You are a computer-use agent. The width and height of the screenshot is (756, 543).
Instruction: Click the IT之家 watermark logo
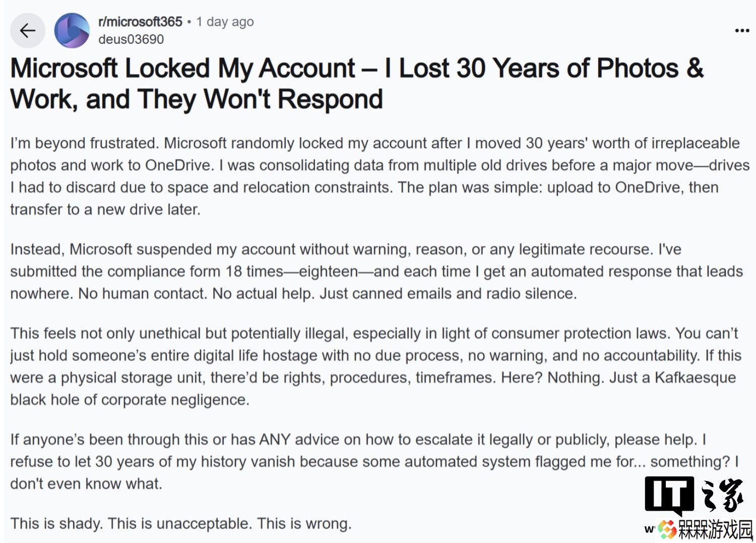(x=696, y=495)
